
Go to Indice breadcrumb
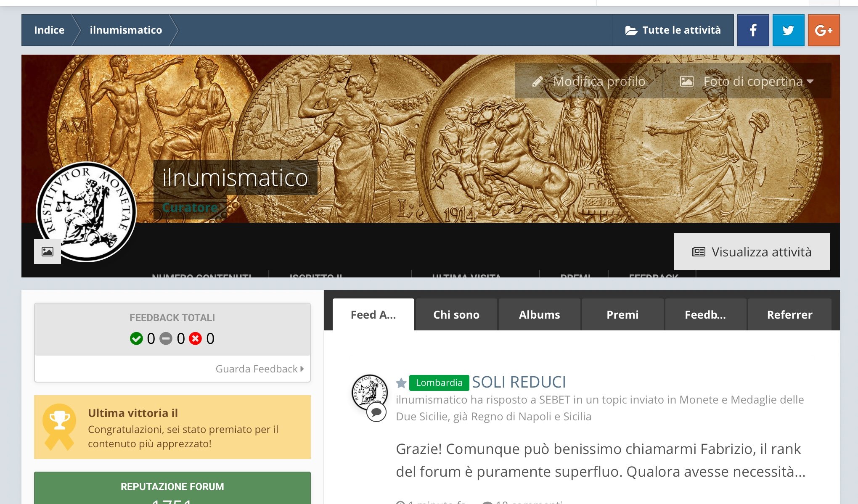tap(49, 30)
